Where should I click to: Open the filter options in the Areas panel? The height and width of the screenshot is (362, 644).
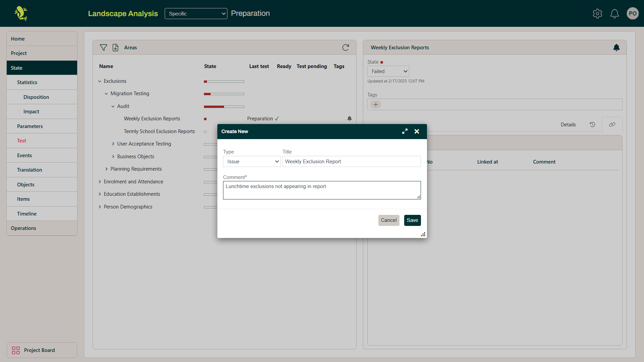click(104, 47)
